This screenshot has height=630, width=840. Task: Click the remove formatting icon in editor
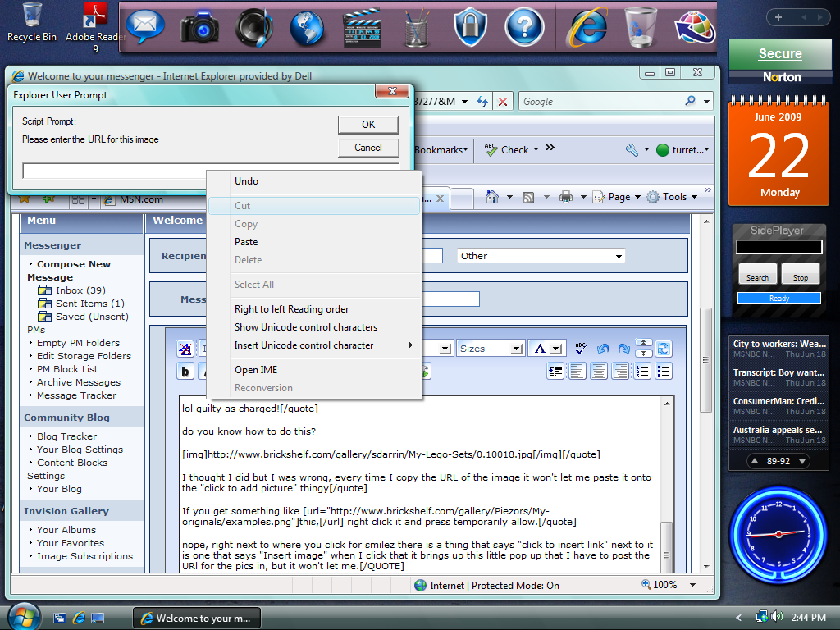185,349
